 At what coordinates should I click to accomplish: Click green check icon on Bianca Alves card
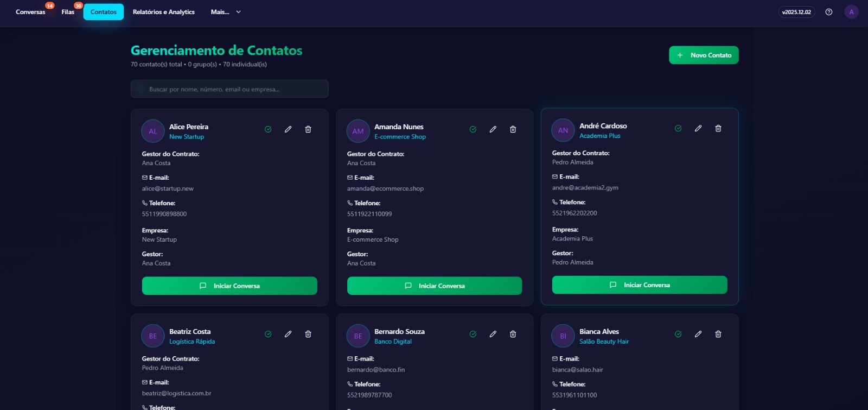pyautogui.click(x=678, y=334)
